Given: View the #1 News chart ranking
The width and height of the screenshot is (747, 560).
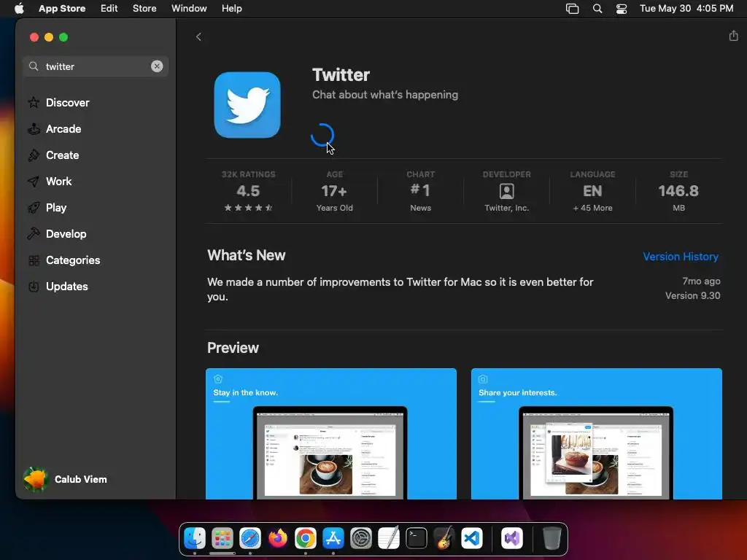Looking at the screenshot, I should click(x=420, y=191).
